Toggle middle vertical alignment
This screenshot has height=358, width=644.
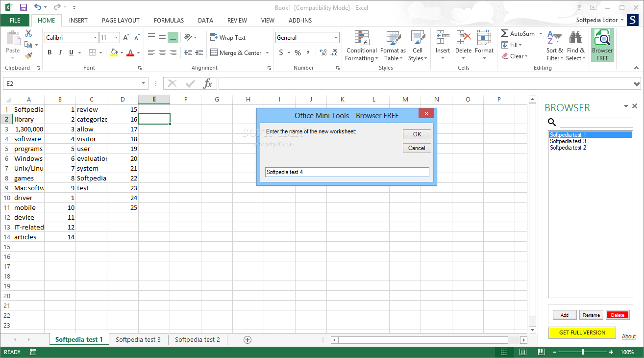(162, 38)
